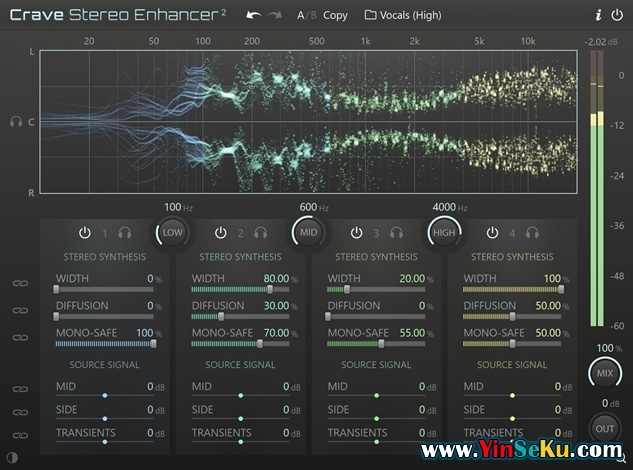Disable band 4 with its power button

pos(492,233)
